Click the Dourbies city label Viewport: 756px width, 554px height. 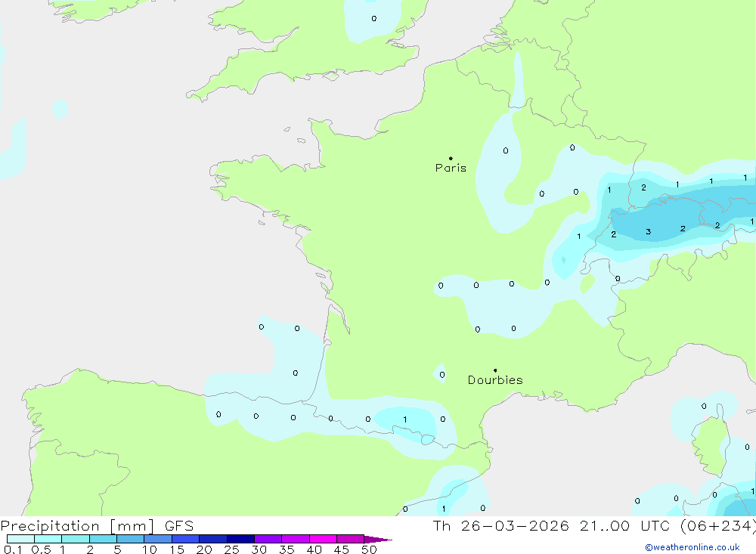[x=495, y=380]
